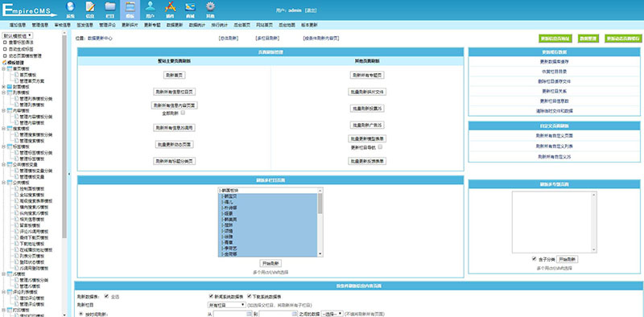
Task: Open the calendar icon for start date
Action: pos(249,314)
